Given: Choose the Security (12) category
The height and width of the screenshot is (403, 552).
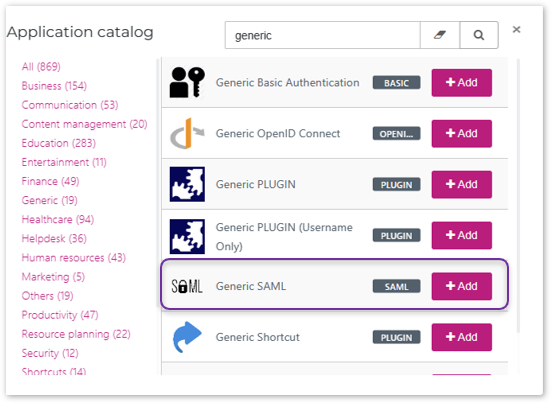Looking at the screenshot, I should tap(50, 353).
